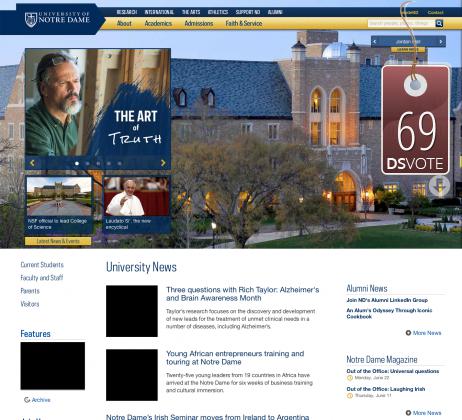Open Three questions with Rich Taylor headline
Screen dimensions: 462x420
pyautogui.click(x=243, y=294)
